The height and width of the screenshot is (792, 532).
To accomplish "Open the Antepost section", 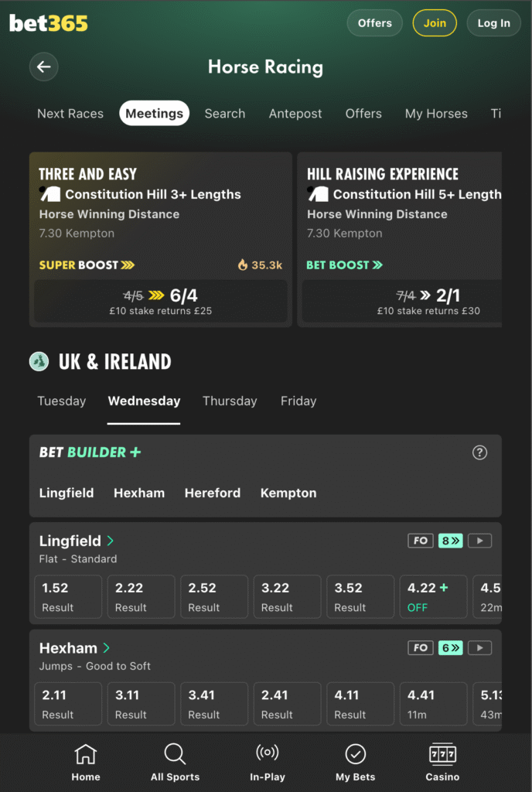I will [x=295, y=114].
